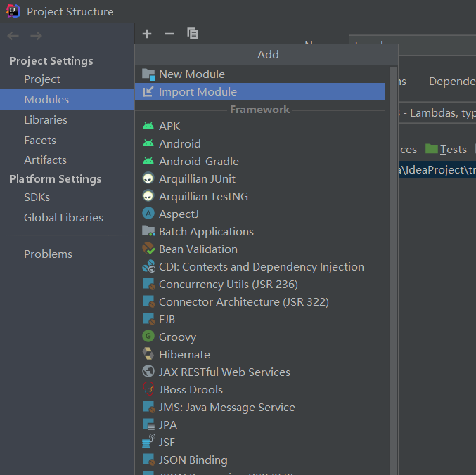This screenshot has height=475, width=476.
Task: Click the back navigation arrow
Action: 13,36
